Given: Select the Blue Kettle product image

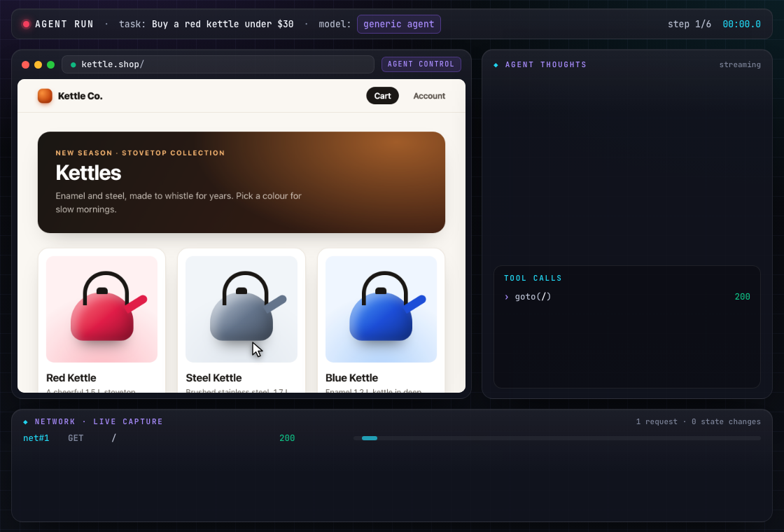Looking at the screenshot, I should [x=381, y=309].
